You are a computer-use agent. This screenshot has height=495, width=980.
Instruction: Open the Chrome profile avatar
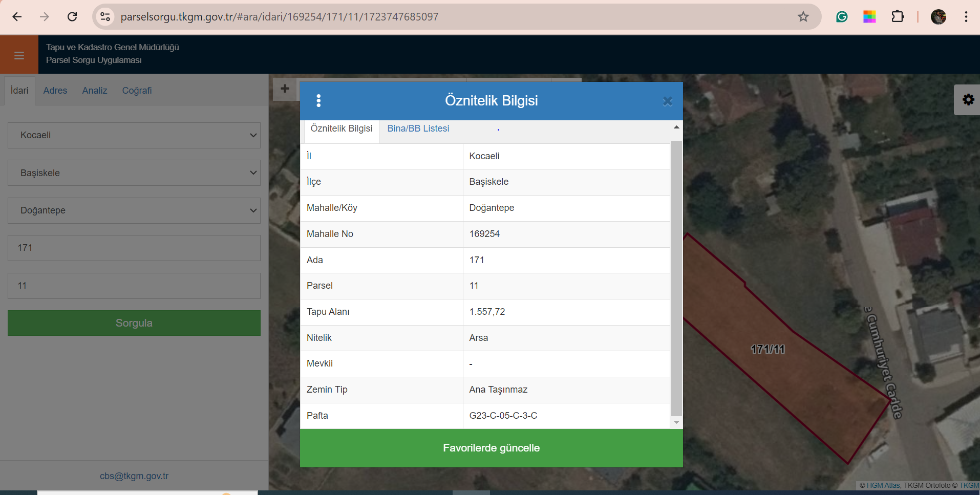pyautogui.click(x=938, y=17)
